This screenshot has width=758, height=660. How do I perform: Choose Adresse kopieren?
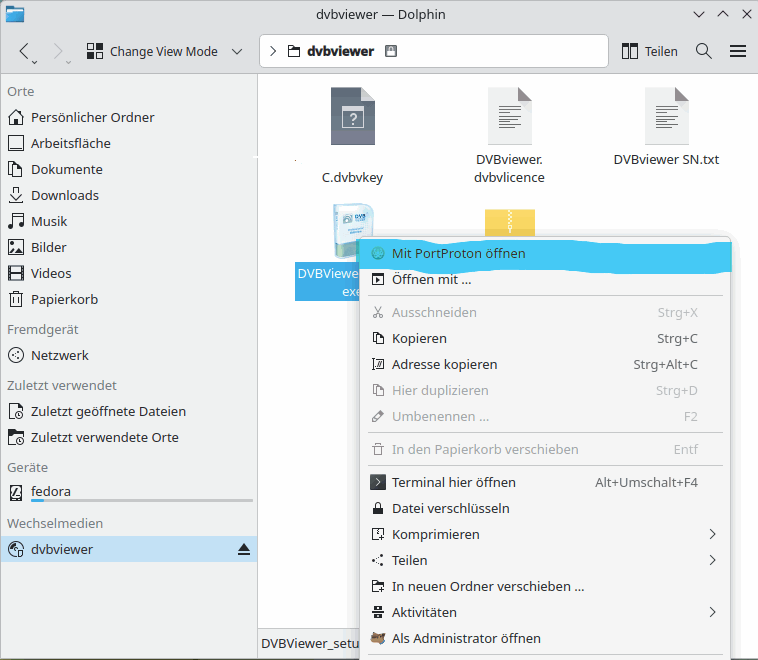click(x=545, y=365)
